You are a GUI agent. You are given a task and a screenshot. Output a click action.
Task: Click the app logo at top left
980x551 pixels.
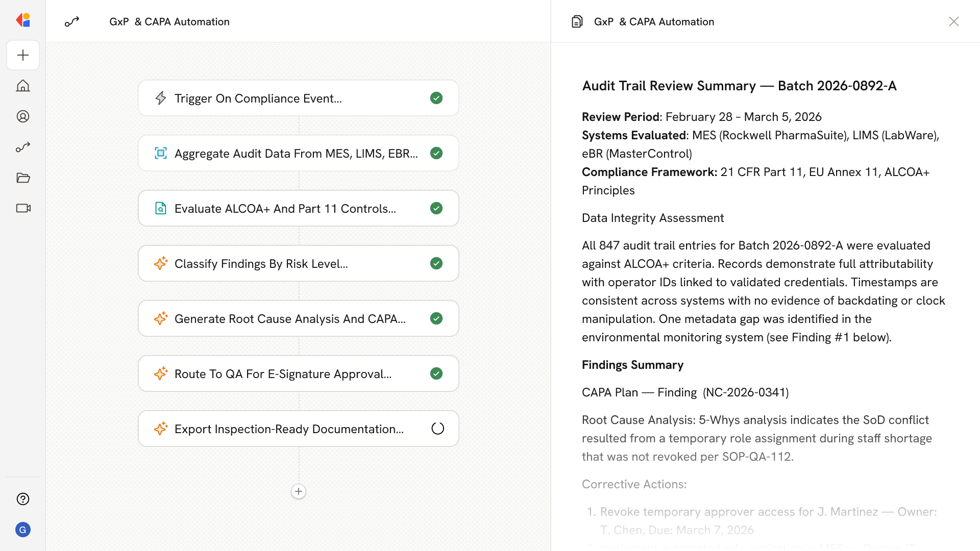23,20
